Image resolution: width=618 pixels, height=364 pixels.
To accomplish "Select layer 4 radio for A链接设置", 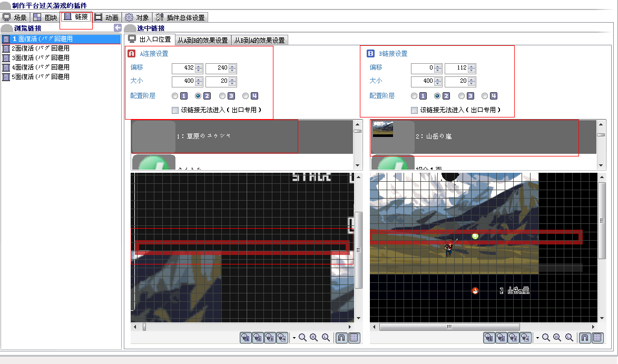I will pos(246,96).
